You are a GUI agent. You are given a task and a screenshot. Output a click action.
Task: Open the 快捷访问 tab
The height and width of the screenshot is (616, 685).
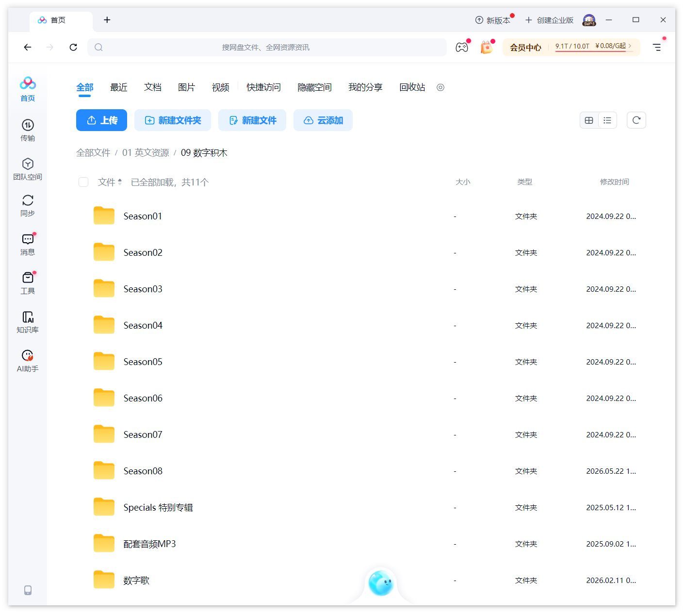coord(263,87)
